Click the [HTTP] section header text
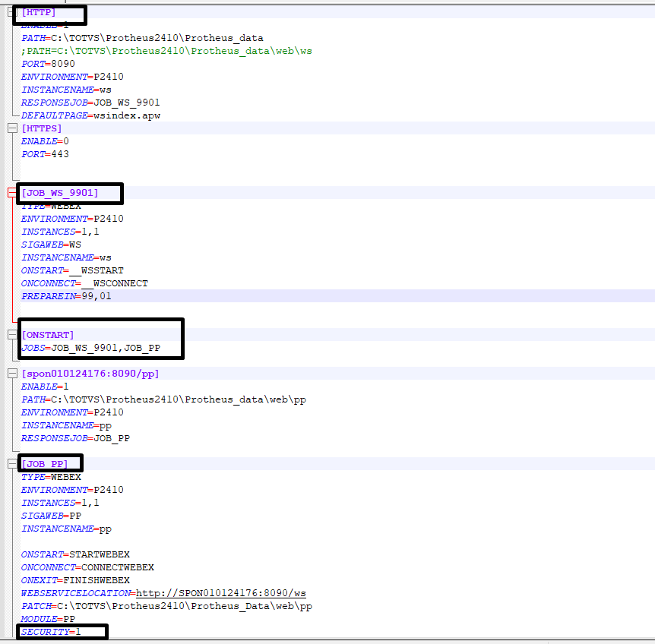The image size is (655, 644). click(x=39, y=12)
